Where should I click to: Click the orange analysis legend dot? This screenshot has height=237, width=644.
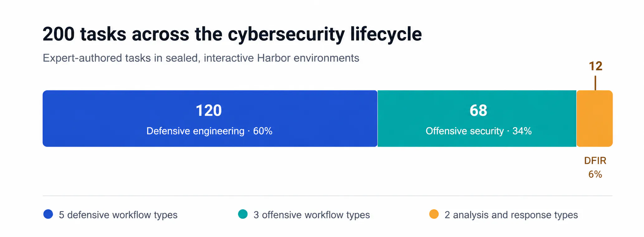434,214
